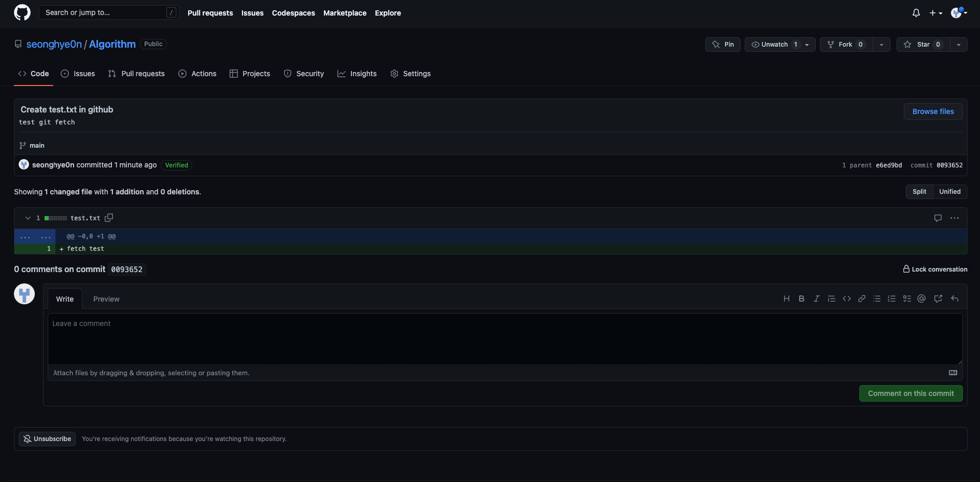
Task: Select added line 'fetch test'
Action: point(86,249)
